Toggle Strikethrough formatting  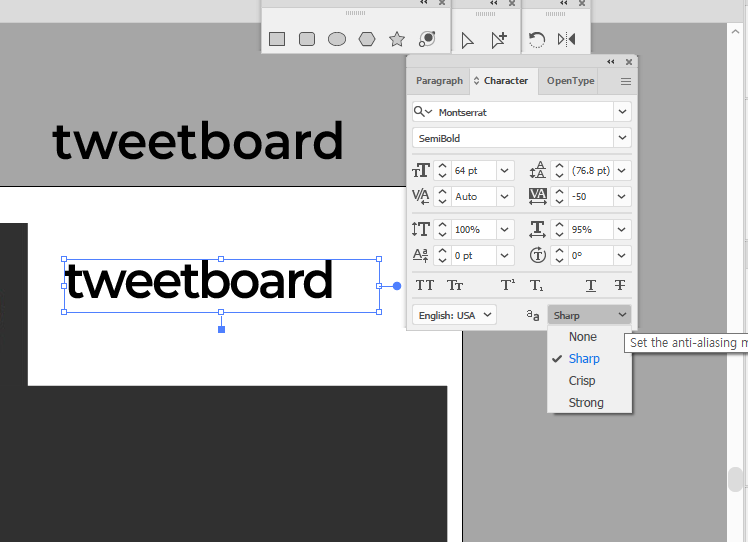click(x=620, y=285)
